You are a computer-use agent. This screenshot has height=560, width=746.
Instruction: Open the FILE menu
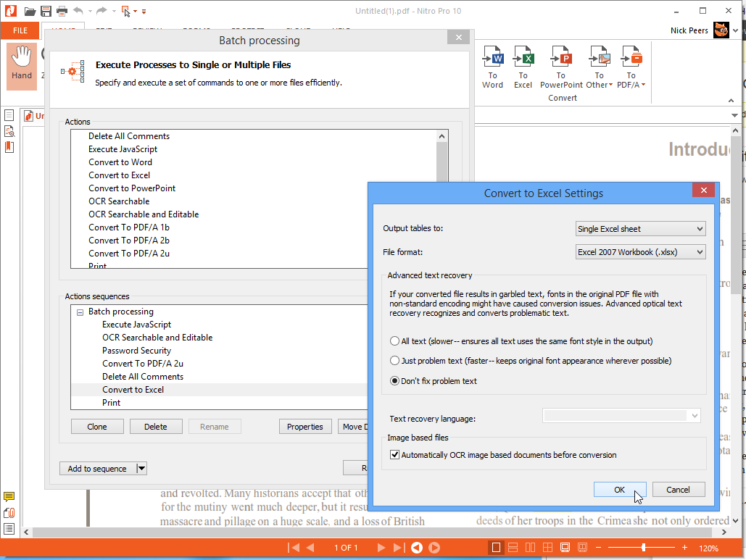(20, 30)
